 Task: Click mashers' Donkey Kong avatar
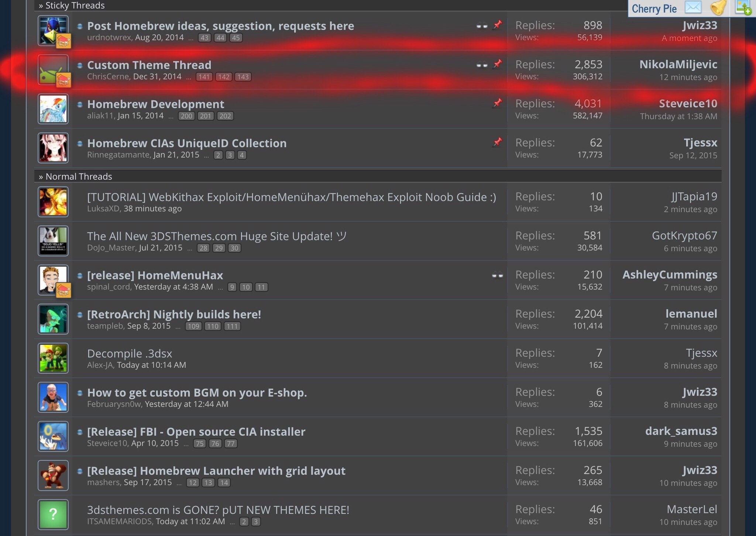coord(53,476)
